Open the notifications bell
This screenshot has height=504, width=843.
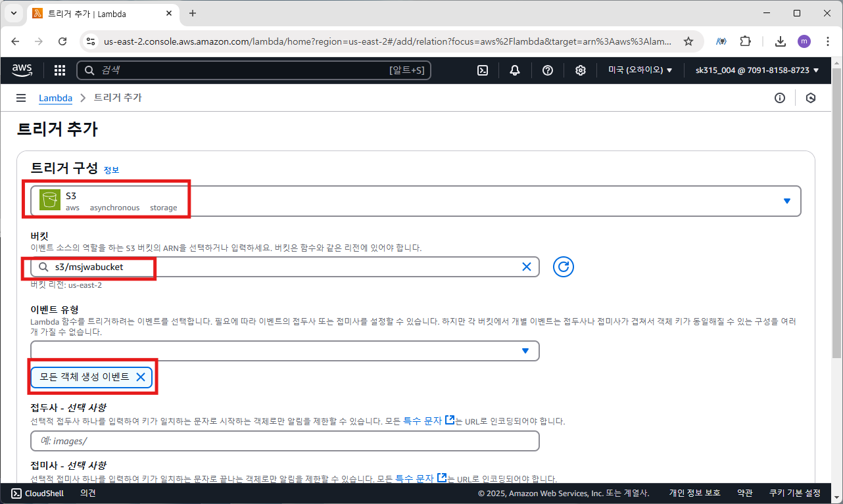click(515, 70)
